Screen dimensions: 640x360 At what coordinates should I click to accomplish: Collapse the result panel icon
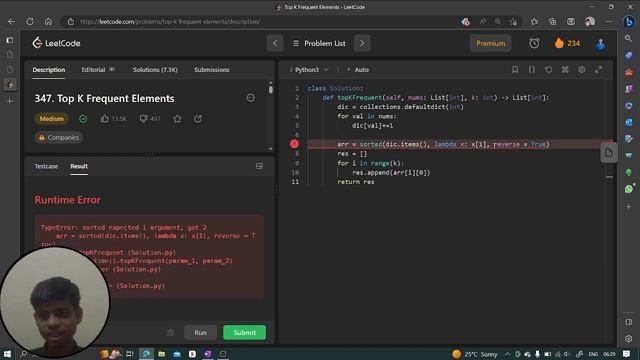(x=259, y=166)
